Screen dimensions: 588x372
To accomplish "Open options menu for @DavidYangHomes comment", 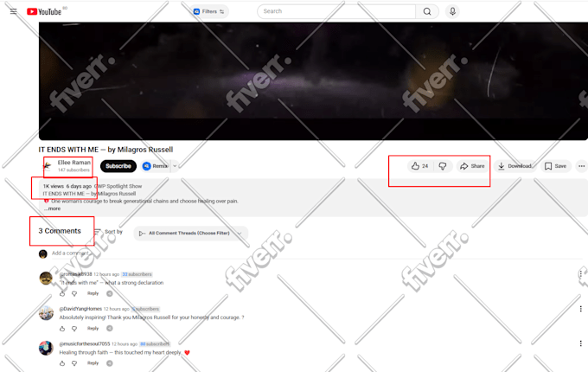I will [x=581, y=309].
